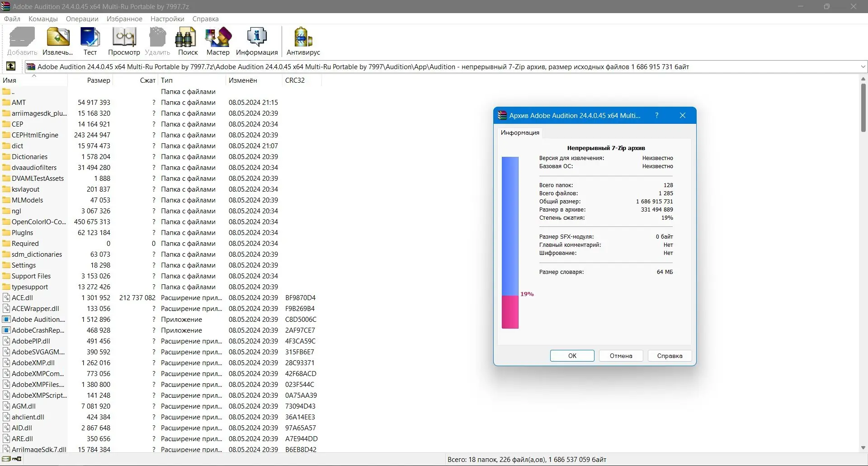Image resolution: width=868 pixels, height=466 pixels.
Task: Close the archive information dialog
Action: 683,115
